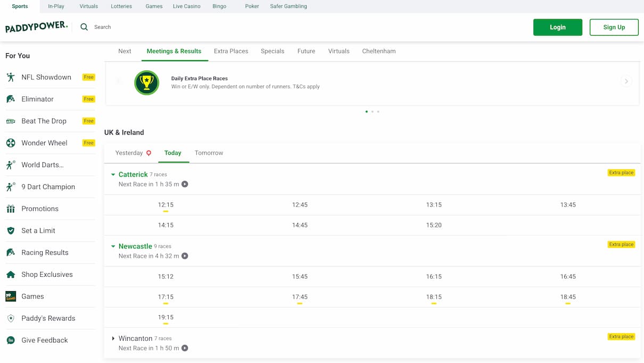
Task: Launch the Wonder Wheel
Action: pos(44,143)
